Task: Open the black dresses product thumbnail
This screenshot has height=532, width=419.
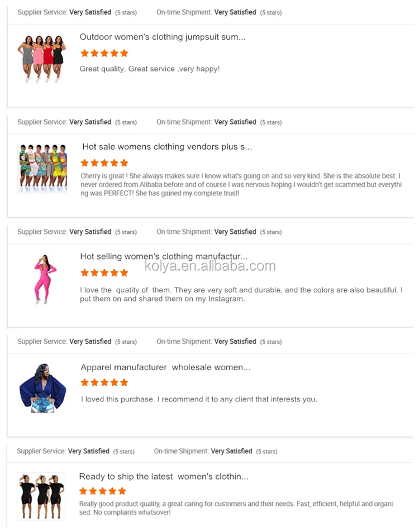Action: tap(41, 496)
